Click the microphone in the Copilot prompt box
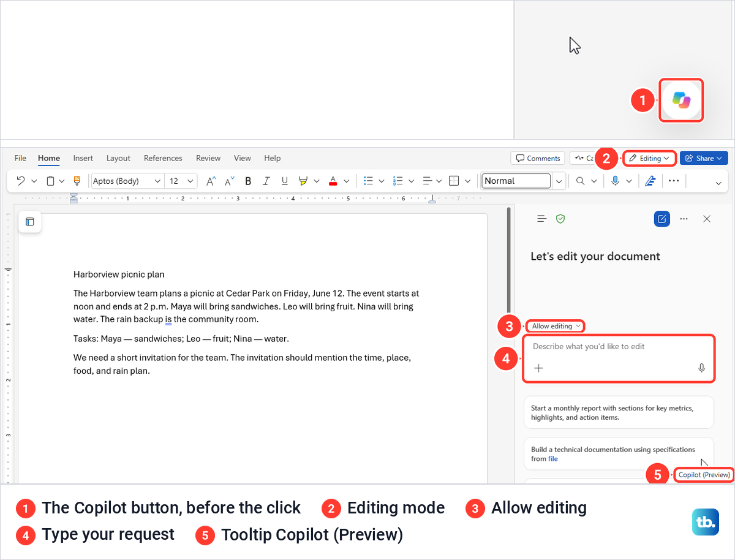 [x=702, y=368]
